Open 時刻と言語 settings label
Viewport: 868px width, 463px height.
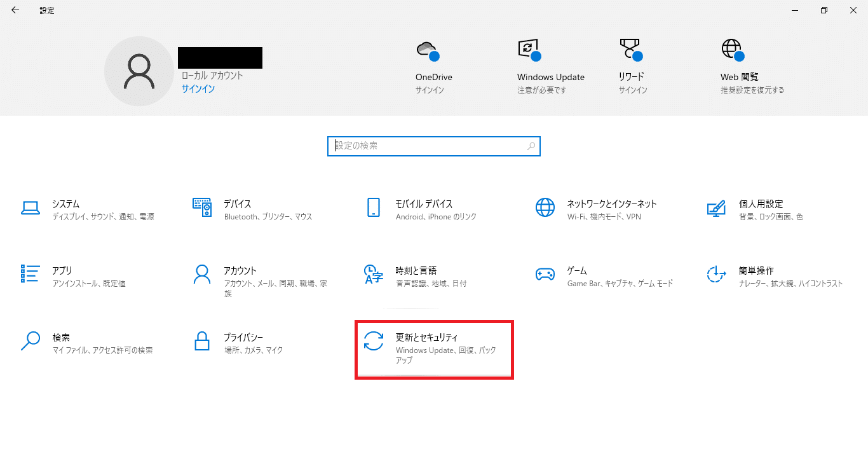click(416, 271)
